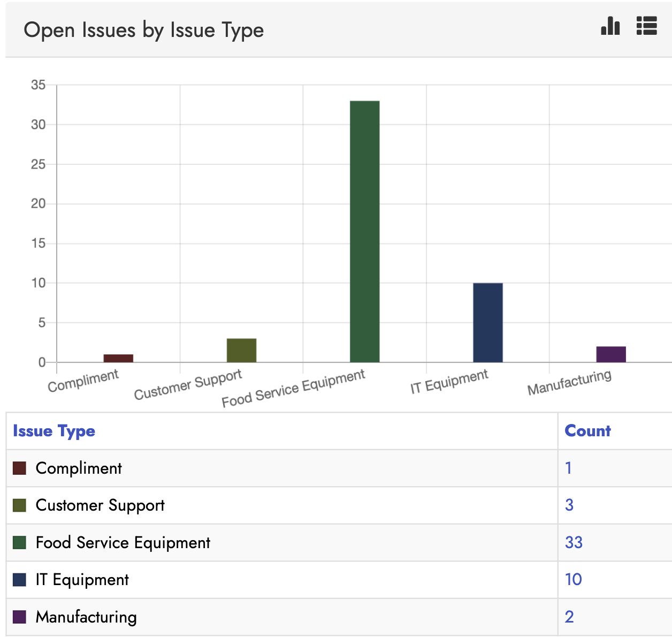
Task: Open the Customer Support count link showing 3
Action: (x=568, y=505)
